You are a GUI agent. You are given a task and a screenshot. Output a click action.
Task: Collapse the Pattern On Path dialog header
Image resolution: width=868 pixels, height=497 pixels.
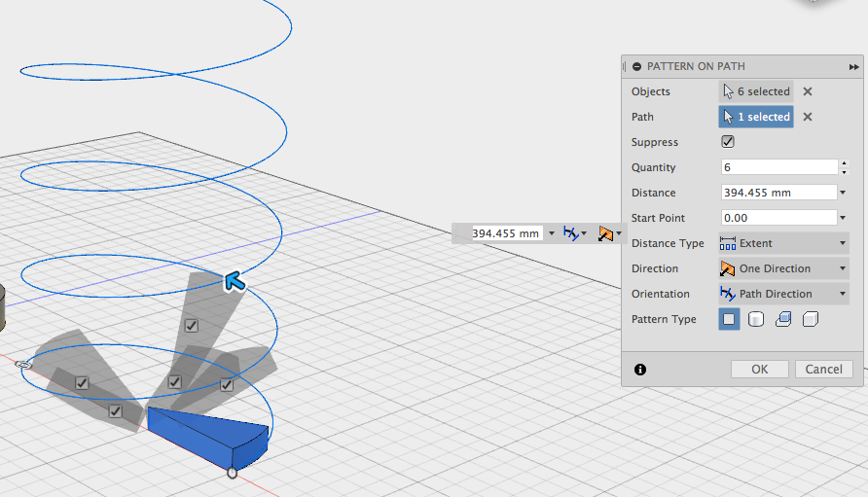pyautogui.click(x=636, y=66)
